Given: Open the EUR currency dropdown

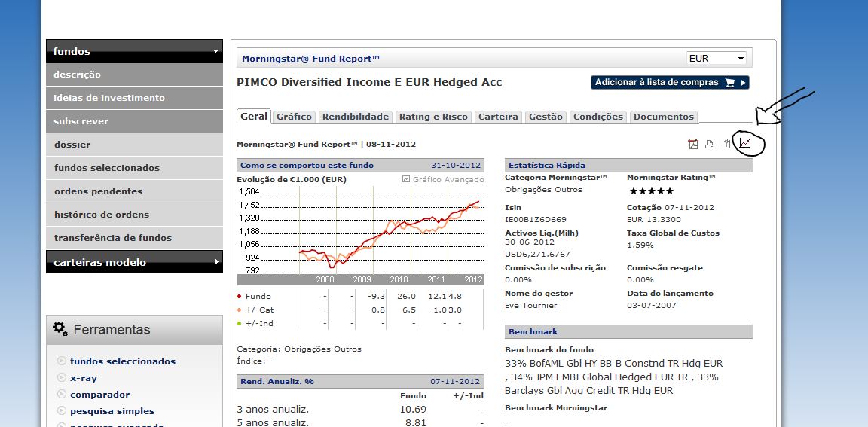Looking at the screenshot, I should (x=717, y=58).
